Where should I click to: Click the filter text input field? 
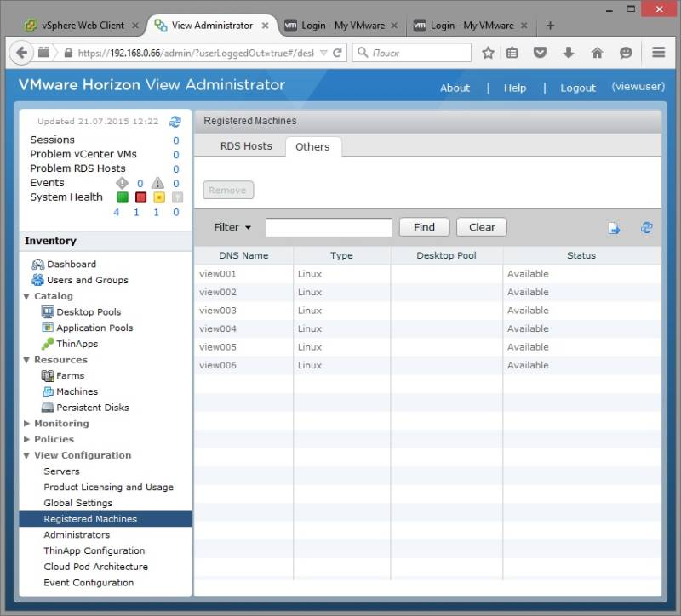[x=329, y=227]
